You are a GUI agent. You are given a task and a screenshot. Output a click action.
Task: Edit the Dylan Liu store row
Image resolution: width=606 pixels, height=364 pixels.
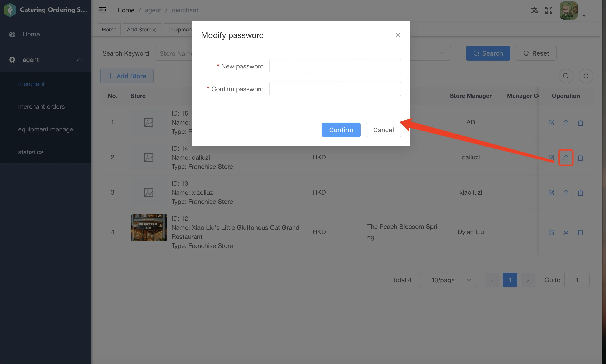coord(551,232)
